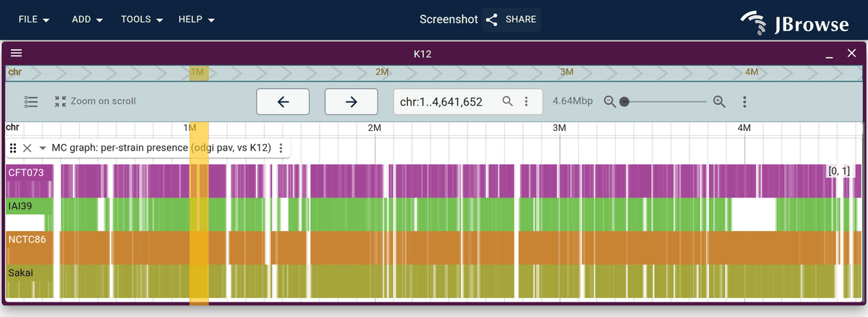Open the FILE dropdown menu
This screenshot has width=868, height=317.
(34, 20)
